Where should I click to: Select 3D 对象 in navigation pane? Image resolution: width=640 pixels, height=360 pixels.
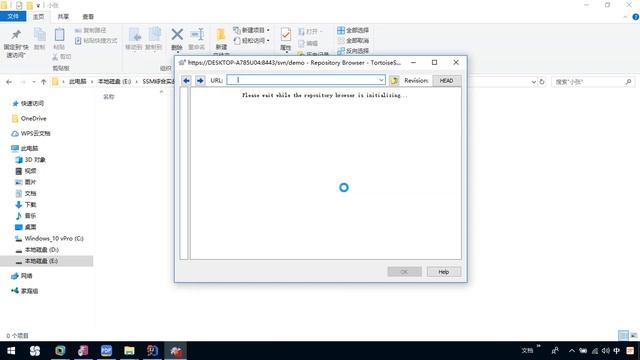point(35,160)
